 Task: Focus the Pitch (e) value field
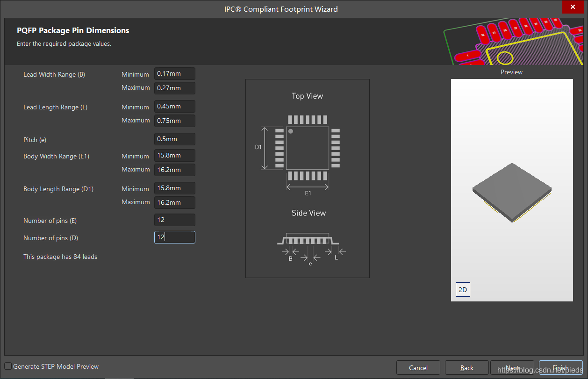point(174,139)
